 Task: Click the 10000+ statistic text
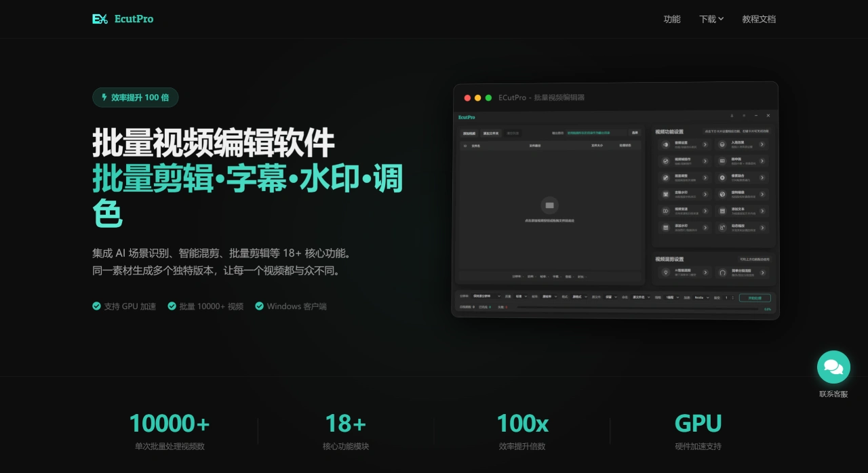(x=170, y=424)
